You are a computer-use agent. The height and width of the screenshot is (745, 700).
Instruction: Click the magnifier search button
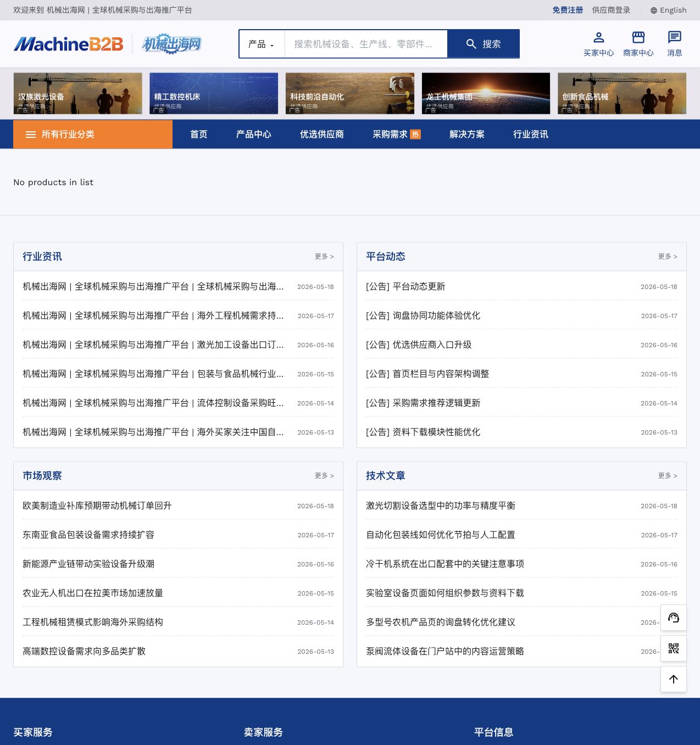pyautogui.click(x=484, y=44)
